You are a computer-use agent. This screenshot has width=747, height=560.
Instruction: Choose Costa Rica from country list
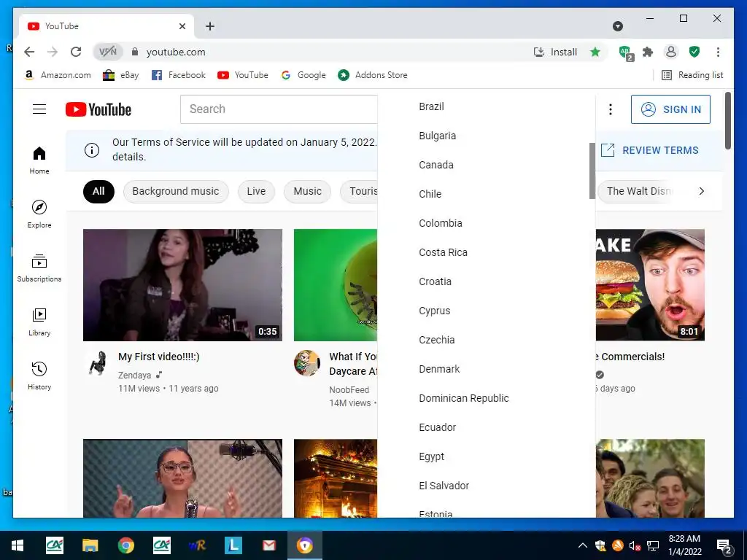point(486,252)
